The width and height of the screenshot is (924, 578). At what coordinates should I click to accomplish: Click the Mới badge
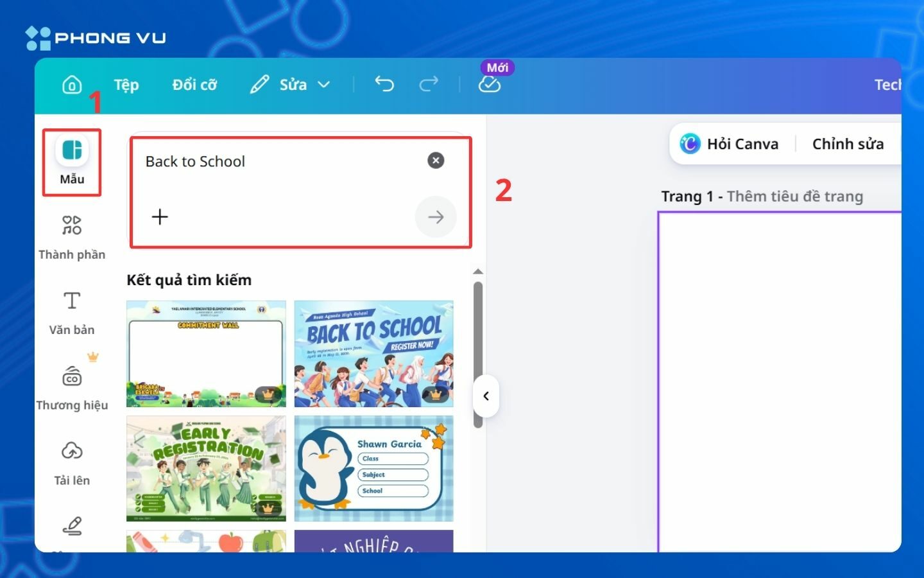497,67
